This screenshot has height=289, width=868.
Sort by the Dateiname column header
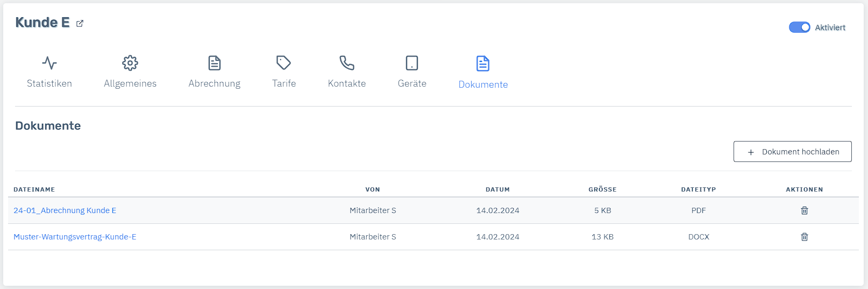34,189
